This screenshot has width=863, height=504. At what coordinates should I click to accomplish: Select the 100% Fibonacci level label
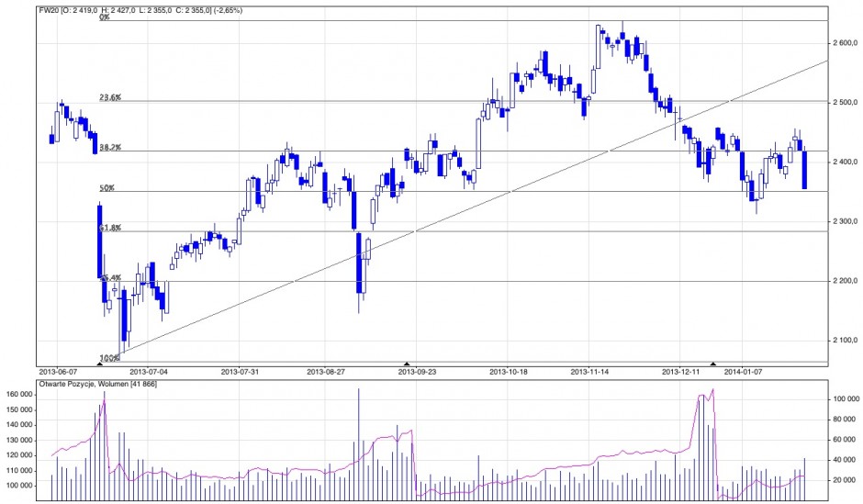[107, 357]
